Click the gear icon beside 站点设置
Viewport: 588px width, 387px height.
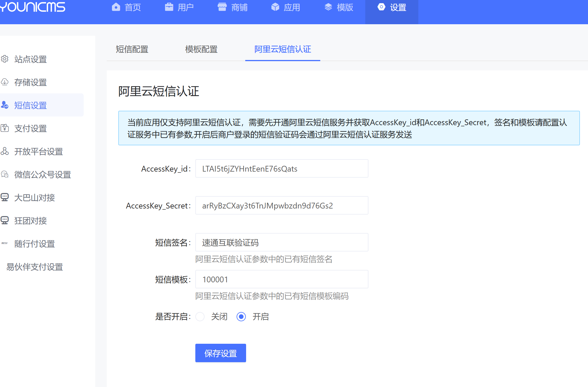(5, 59)
